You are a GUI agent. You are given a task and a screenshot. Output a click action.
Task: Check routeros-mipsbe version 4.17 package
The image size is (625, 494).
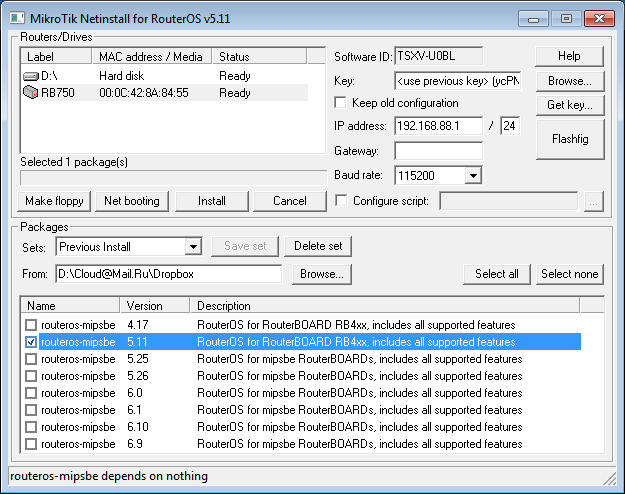(31, 325)
